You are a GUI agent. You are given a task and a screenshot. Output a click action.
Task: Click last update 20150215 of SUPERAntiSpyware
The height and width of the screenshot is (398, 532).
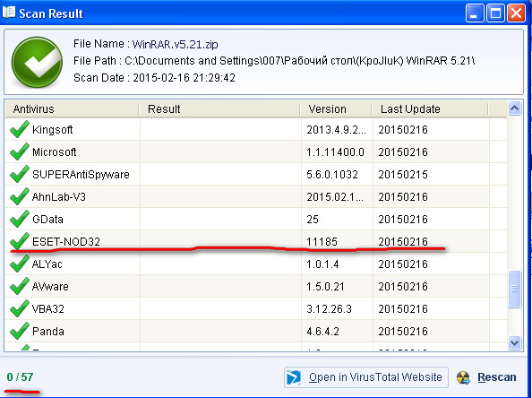pyautogui.click(x=403, y=174)
